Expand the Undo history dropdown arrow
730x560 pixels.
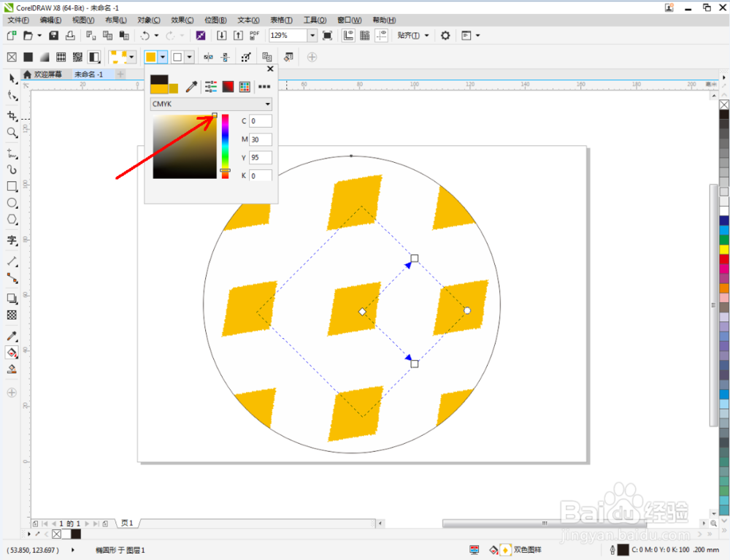pyautogui.click(x=156, y=35)
